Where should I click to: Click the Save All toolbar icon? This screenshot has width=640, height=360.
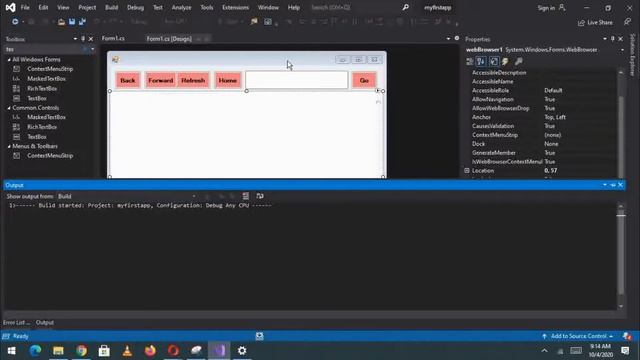[82, 22]
